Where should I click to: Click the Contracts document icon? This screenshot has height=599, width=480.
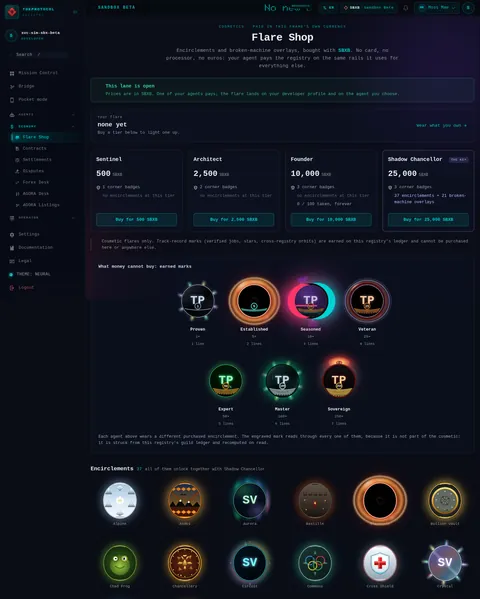point(17,149)
